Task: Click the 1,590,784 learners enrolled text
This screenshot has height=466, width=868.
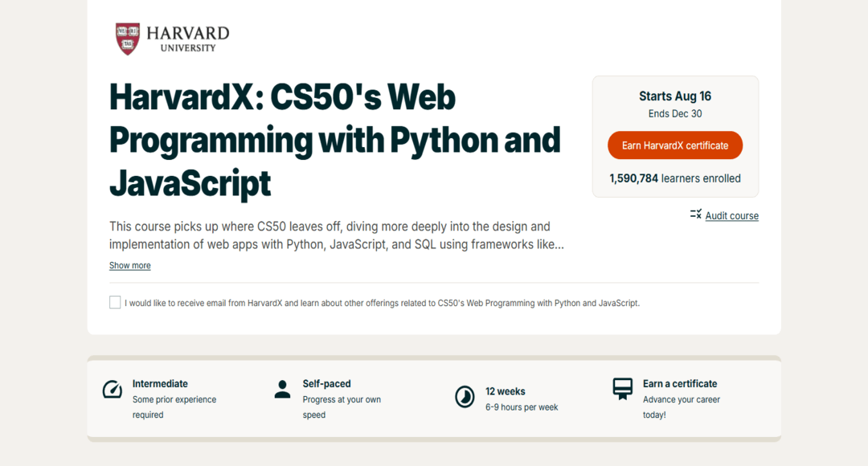Action: 675,178
